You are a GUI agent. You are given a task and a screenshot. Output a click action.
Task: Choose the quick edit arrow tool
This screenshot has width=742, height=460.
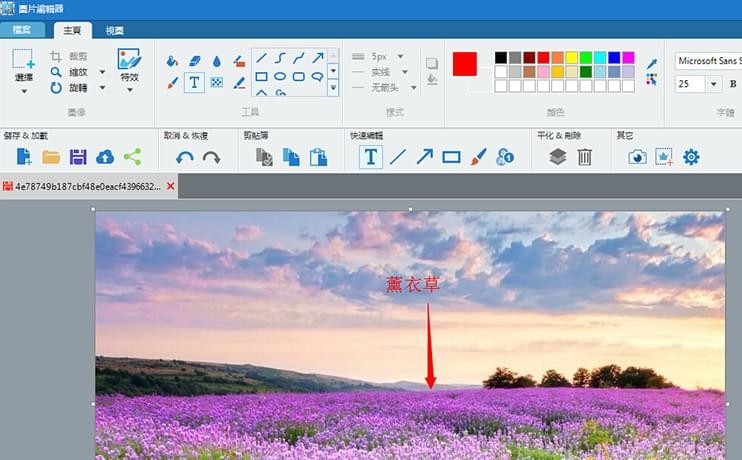click(424, 157)
